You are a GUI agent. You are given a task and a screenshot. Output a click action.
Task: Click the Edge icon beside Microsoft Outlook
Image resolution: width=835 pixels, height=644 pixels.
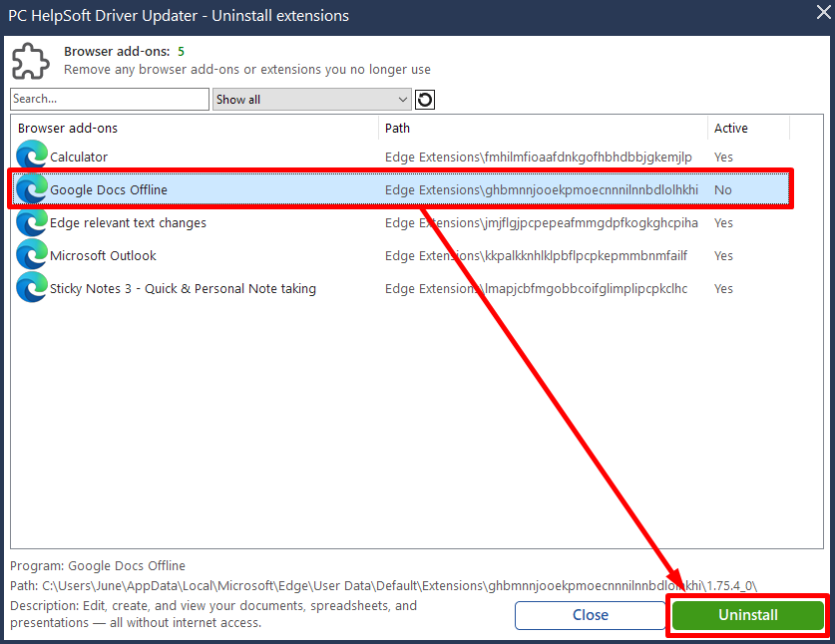[32, 255]
